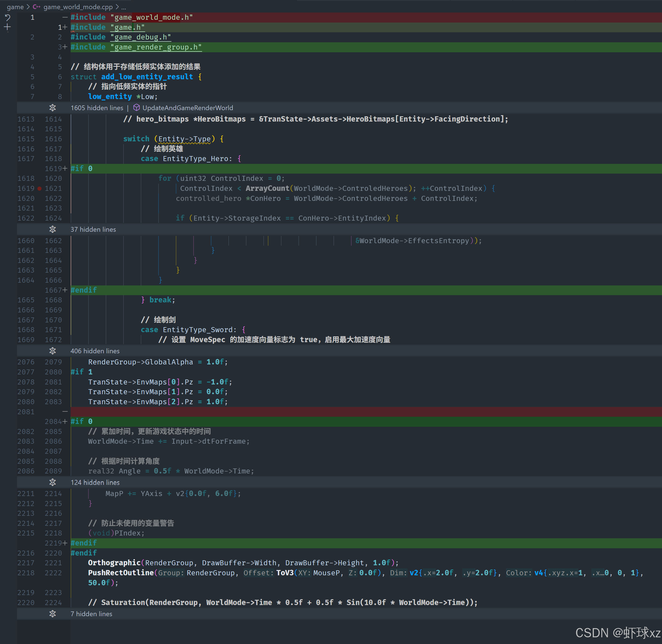Open the "game_debug.h" include link

140,37
